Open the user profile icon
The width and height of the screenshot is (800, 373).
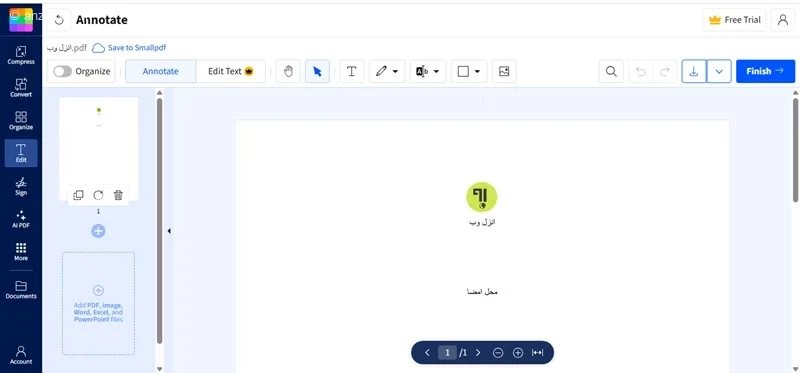tap(783, 20)
